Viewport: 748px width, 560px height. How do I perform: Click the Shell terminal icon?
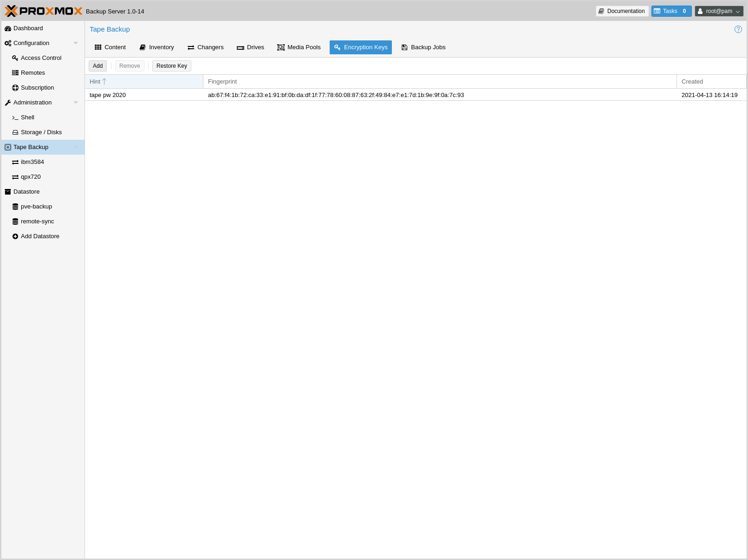(15, 117)
